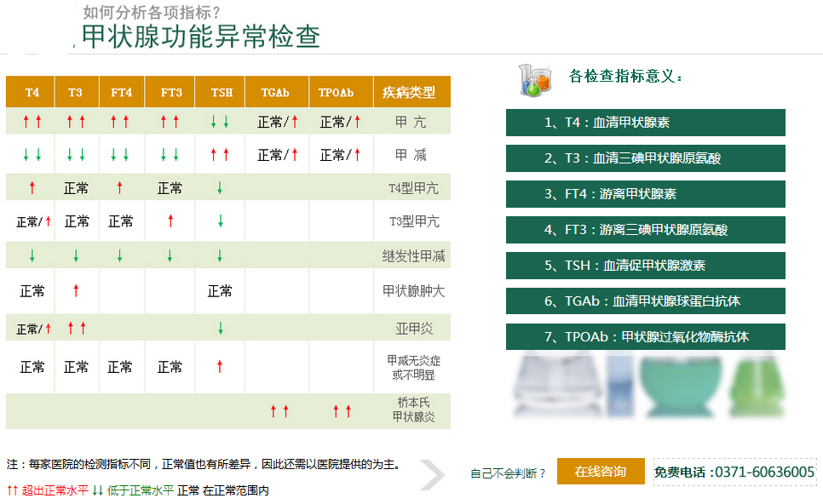The height and width of the screenshot is (504, 823).
Task: Click the 在线咨询 orange button
Action: tap(600, 472)
